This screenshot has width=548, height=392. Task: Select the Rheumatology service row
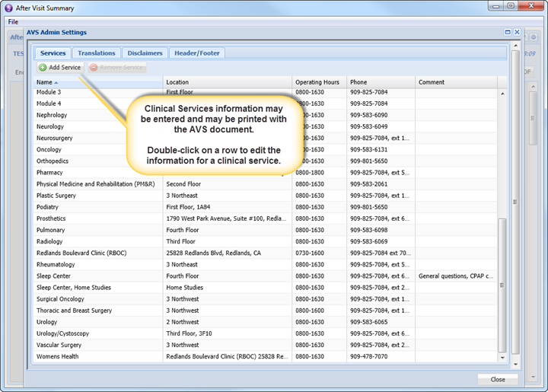[x=266, y=264]
